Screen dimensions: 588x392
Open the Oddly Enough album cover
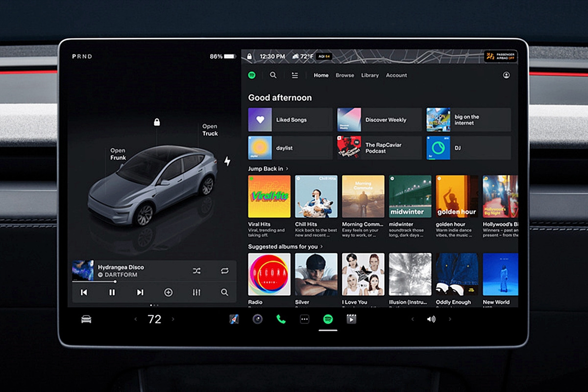(457, 274)
